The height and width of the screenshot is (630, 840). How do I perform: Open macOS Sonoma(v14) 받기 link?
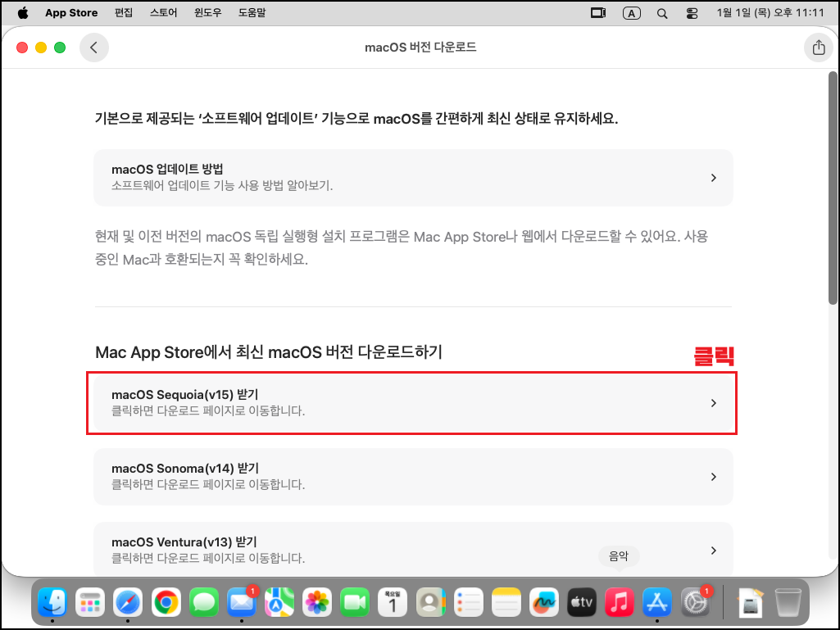pyautogui.click(x=413, y=477)
